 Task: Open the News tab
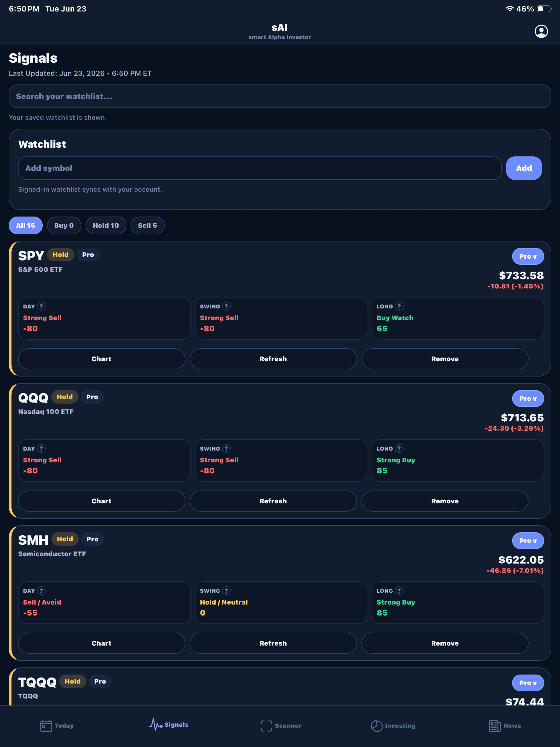[504, 726]
